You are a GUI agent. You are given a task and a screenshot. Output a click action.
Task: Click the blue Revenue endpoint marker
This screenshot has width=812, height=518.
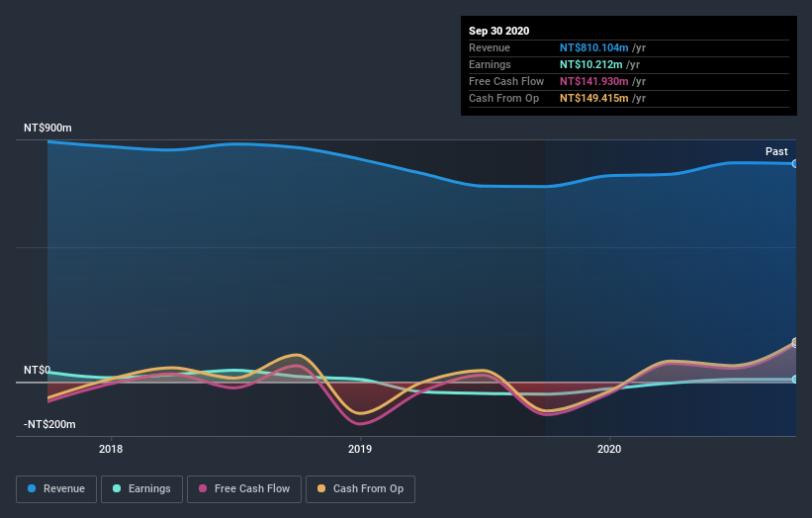tap(795, 163)
